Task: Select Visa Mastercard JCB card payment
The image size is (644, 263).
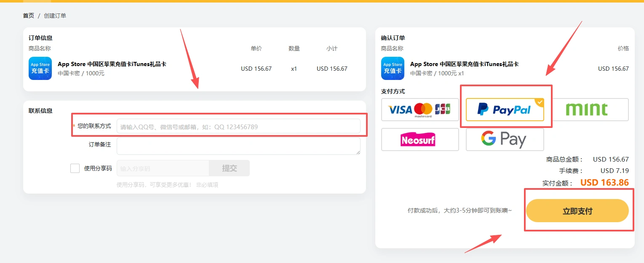Action: click(x=420, y=110)
